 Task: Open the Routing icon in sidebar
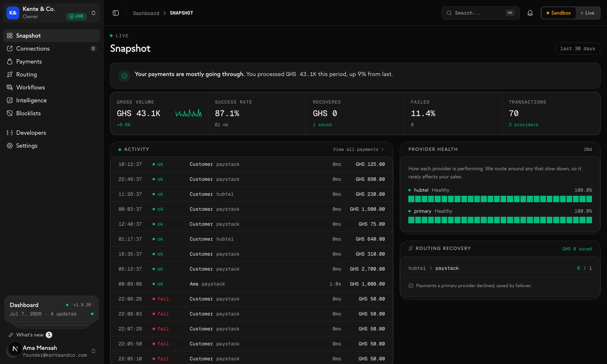10,74
